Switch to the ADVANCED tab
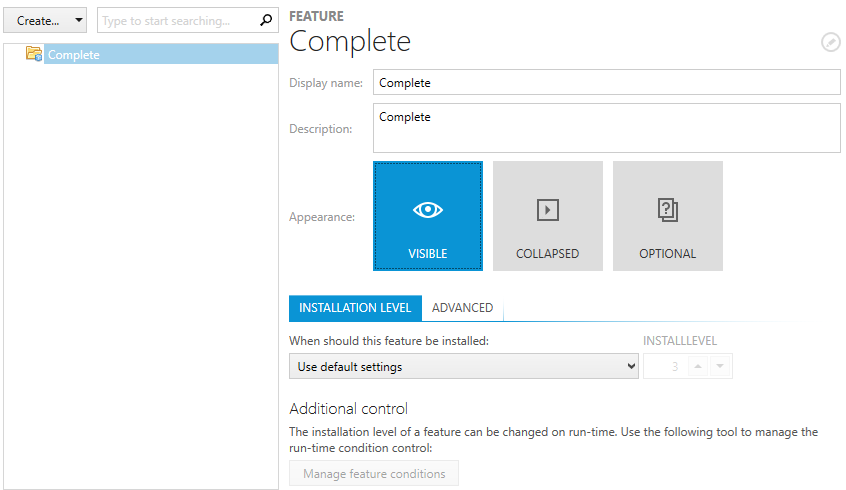This screenshot has width=846, height=490. [x=462, y=308]
